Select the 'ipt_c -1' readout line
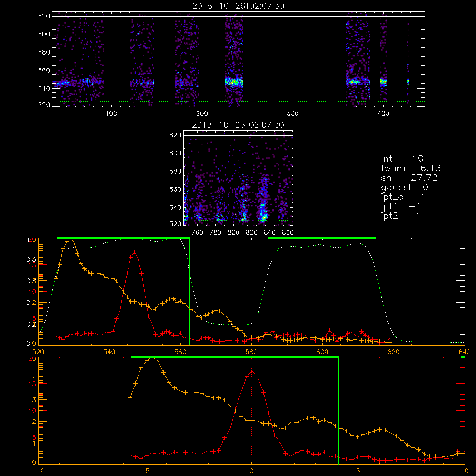Image resolution: width=476 pixels, height=476 pixels. pyautogui.click(x=403, y=197)
